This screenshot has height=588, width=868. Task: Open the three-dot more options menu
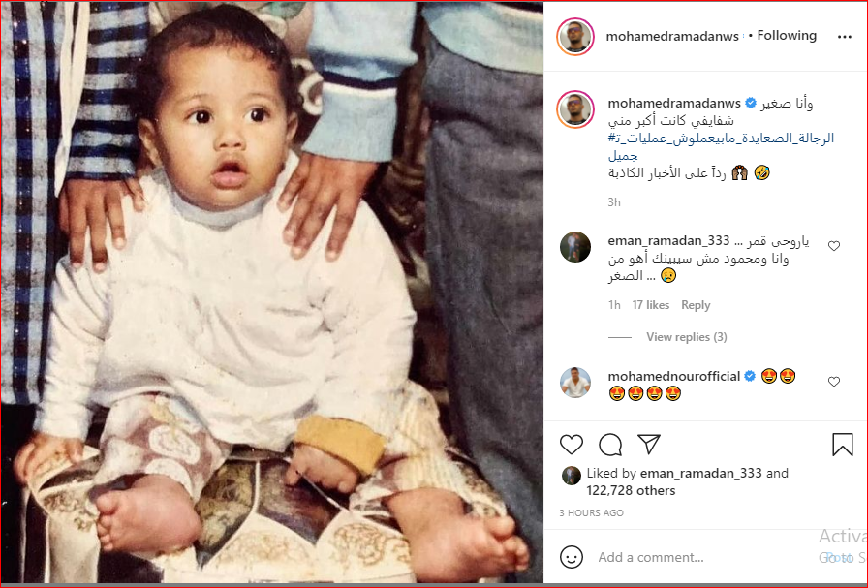coord(844,37)
